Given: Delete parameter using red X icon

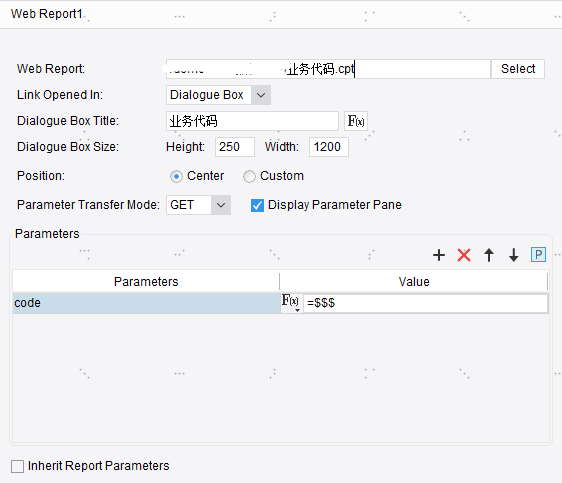Looking at the screenshot, I should pos(464,255).
